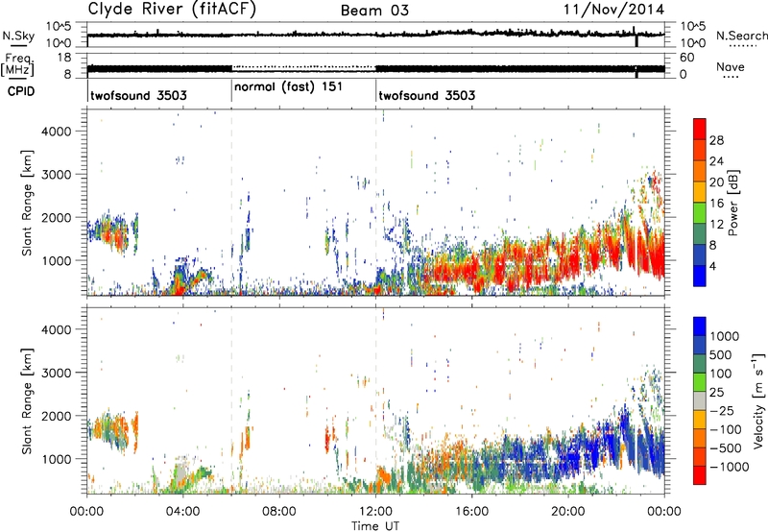The height and width of the screenshot is (532, 768).
Task: Click the '4000' tick on power panel
Action: pos(56,132)
